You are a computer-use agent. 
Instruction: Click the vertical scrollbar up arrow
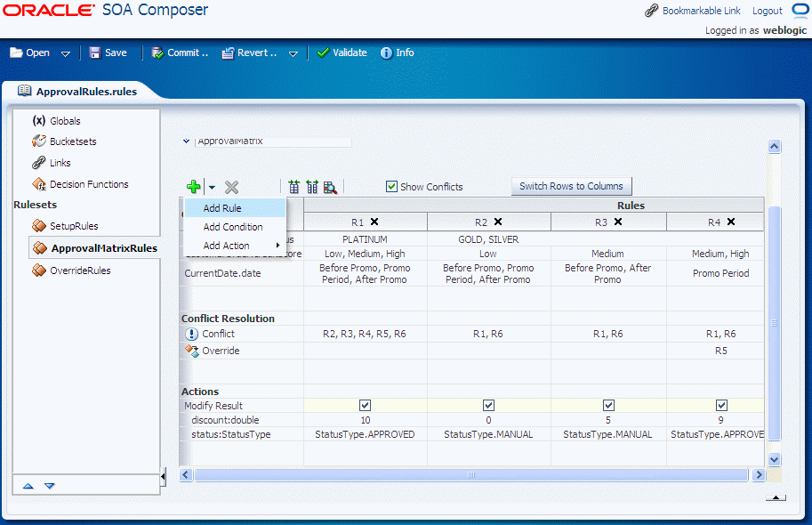tap(774, 147)
